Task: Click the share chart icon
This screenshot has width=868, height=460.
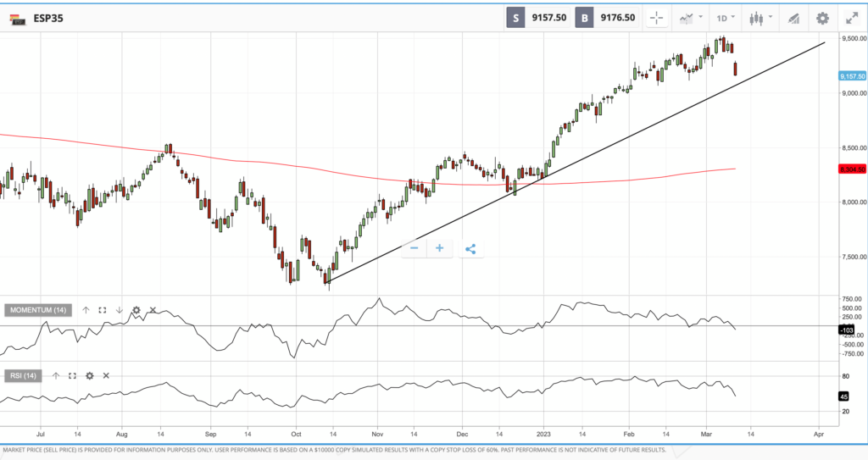Action: [470, 249]
